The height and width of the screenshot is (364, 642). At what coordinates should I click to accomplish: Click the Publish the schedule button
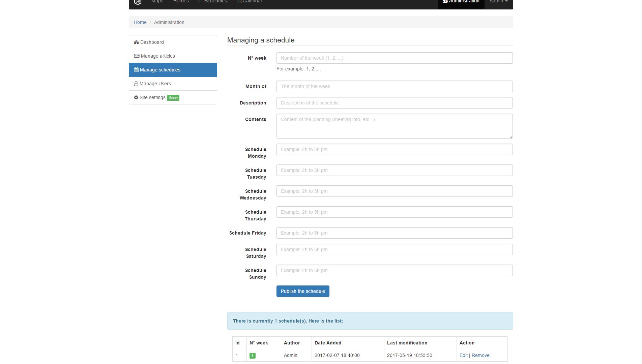pyautogui.click(x=303, y=291)
